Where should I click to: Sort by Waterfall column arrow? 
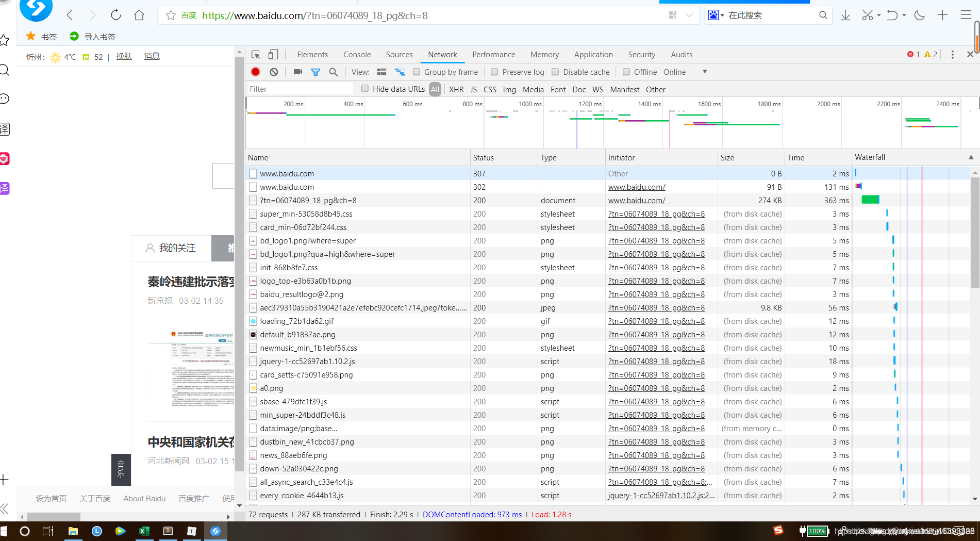(x=971, y=157)
